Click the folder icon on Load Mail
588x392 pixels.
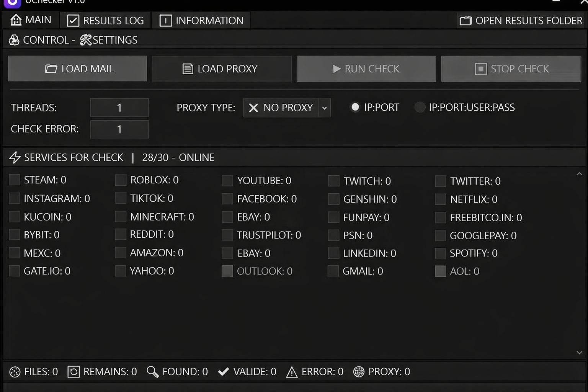tap(51, 69)
